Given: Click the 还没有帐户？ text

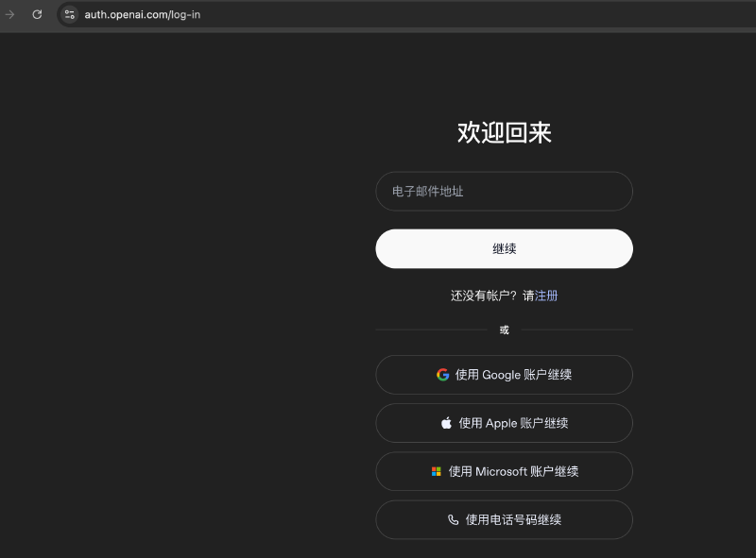Looking at the screenshot, I should click(x=484, y=296).
